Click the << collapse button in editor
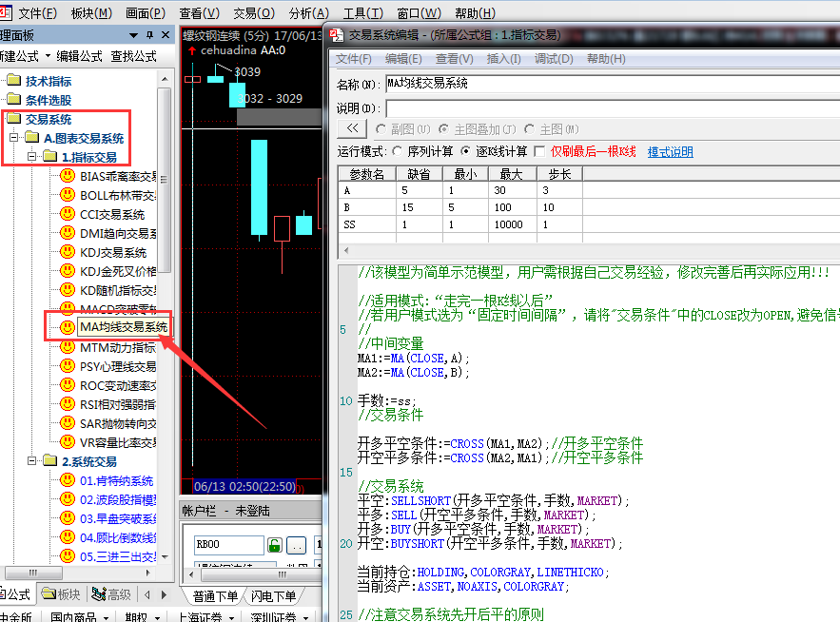The height and width of the screenshot is (622, 840). tap(353, 129)
